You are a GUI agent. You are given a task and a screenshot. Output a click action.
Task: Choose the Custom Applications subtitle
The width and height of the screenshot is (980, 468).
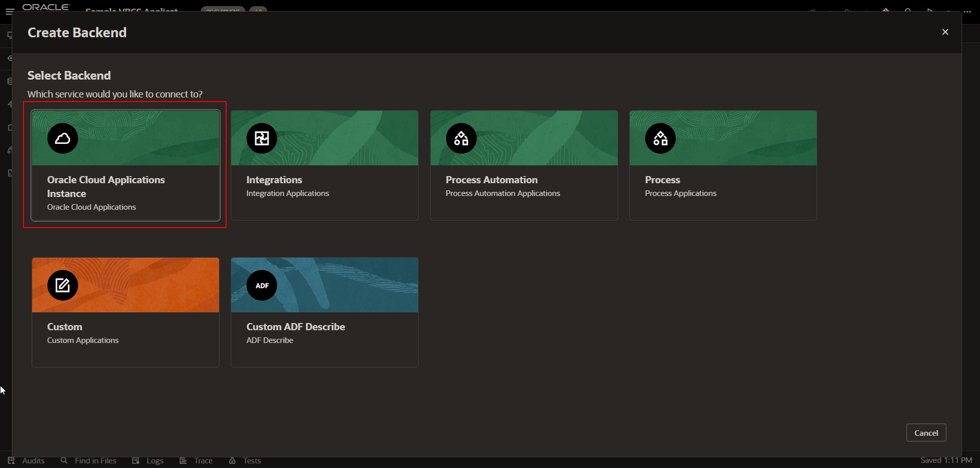tap(83, 340)
